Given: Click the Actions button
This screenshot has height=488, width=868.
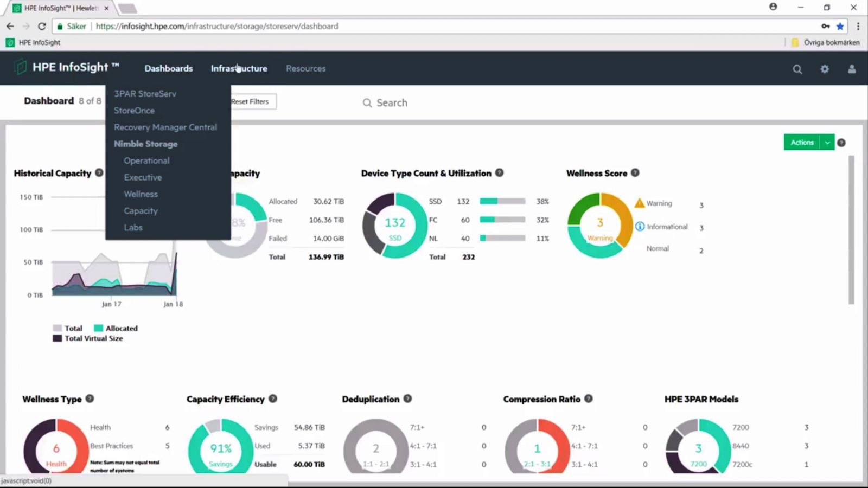Looking at the screenshot, I should 802,142.
